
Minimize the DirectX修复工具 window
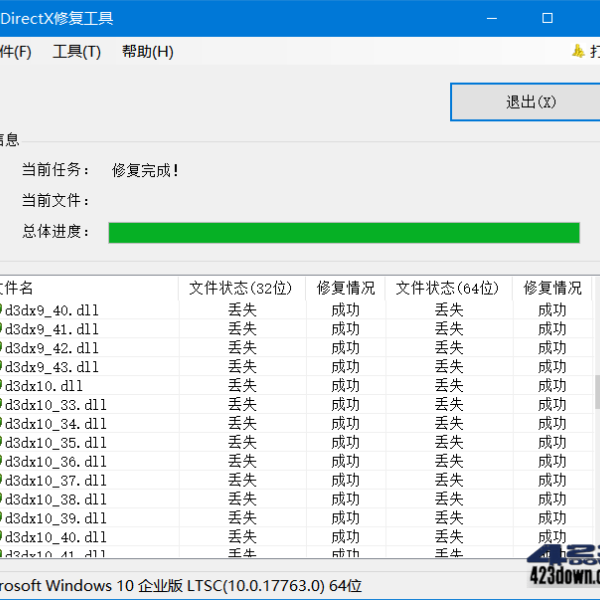(x=492, y=18)
